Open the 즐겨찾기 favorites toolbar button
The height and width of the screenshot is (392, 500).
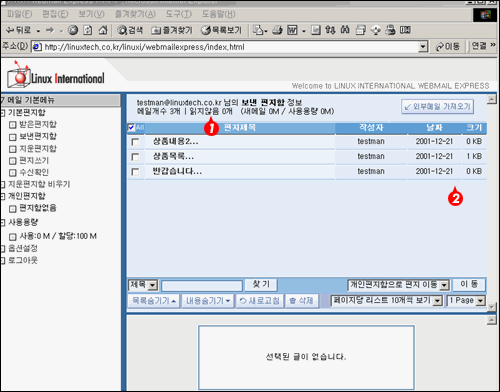172,30
